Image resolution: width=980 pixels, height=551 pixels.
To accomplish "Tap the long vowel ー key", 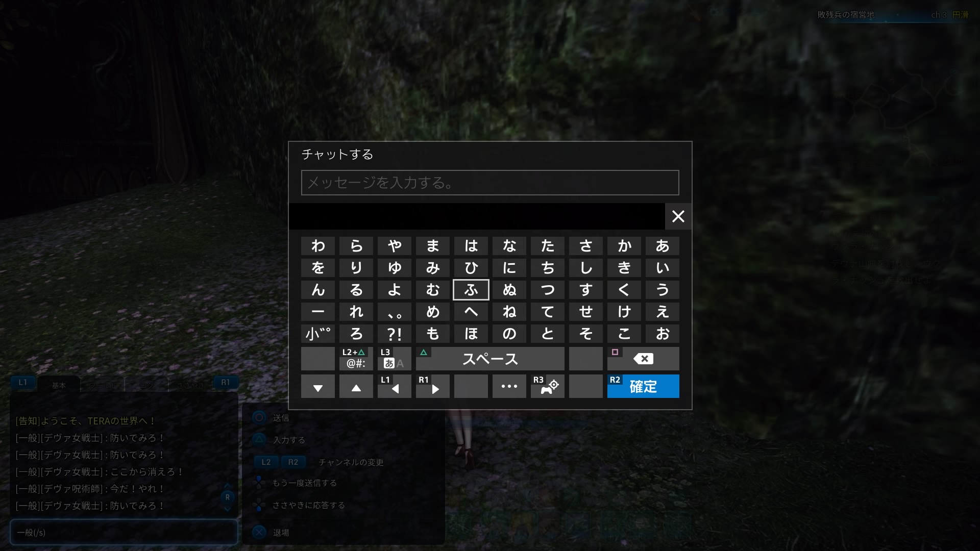I will coord(318,312).
